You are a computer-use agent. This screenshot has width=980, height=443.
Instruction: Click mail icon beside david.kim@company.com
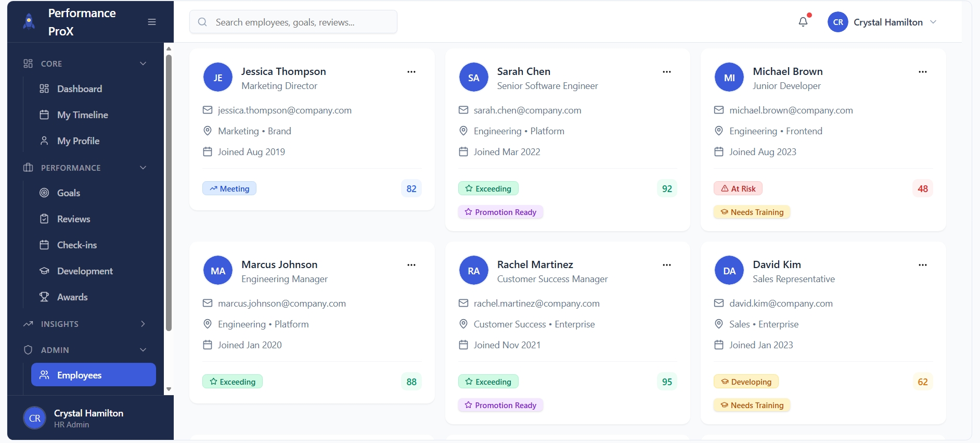[x=719, y=303]
